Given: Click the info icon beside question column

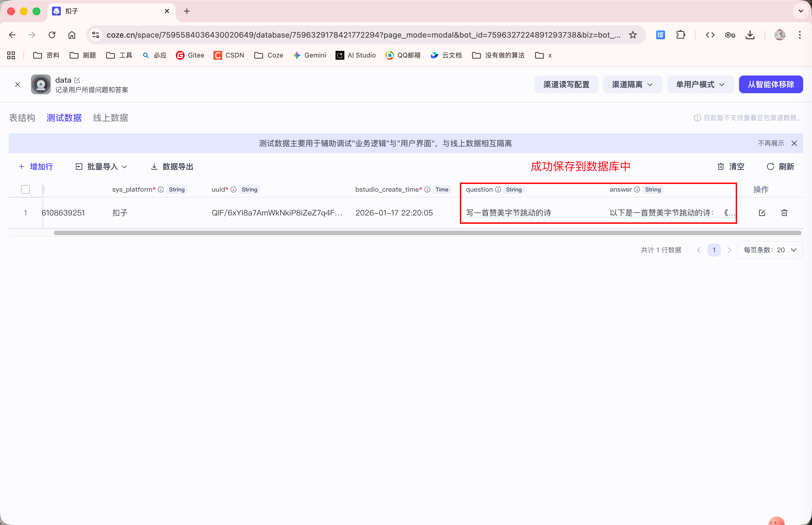Looking at the screenshot, I should click(498, 189).
